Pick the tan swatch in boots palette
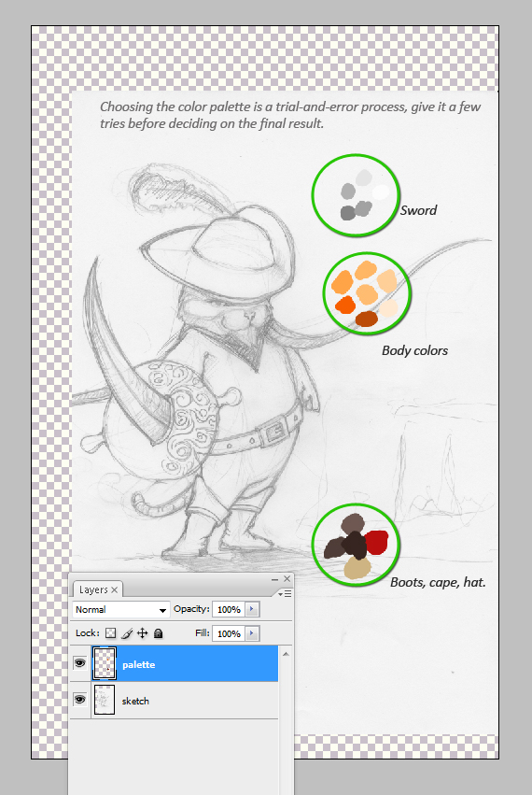The image size is (532, 795). 357,568
